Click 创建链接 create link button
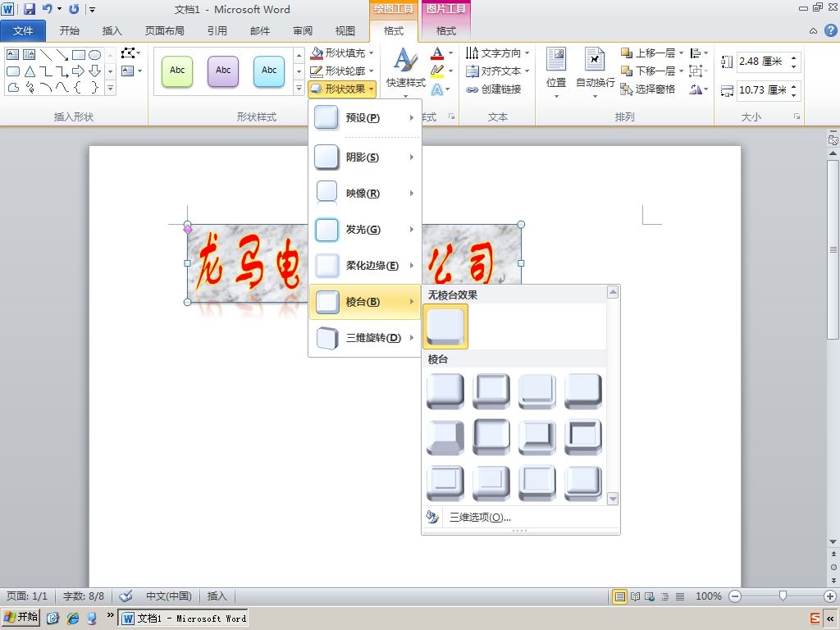Image resolution: width=840 pixels, height=630 pixels. [493, 89]
